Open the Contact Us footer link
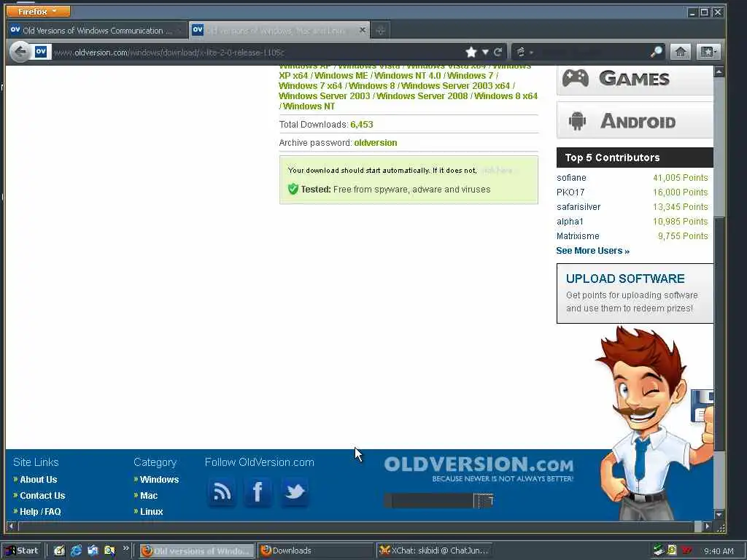 coord(42,496)
